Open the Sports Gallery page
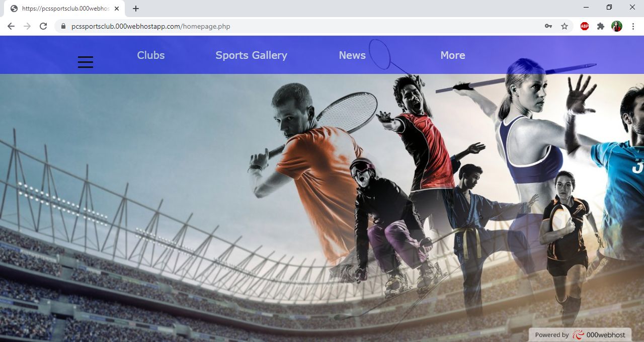The width and height of the screenshot is (644, 342). [251, 55]
